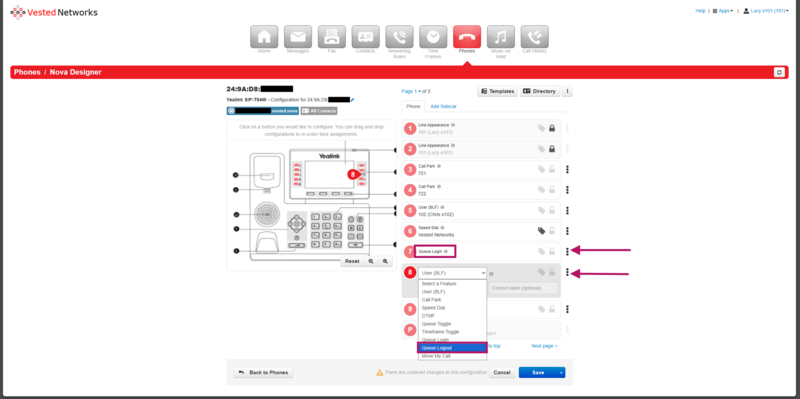Viewport: 800px width, 399px height.
Task: Click the info icon beside the row 8 feature dropdown
Action: [491, 274]
